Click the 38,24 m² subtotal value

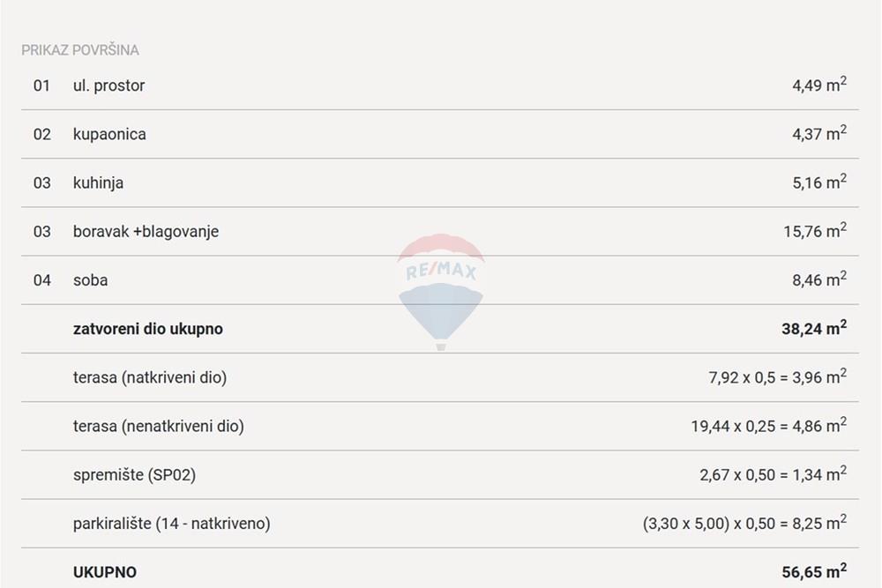[814, 328]
